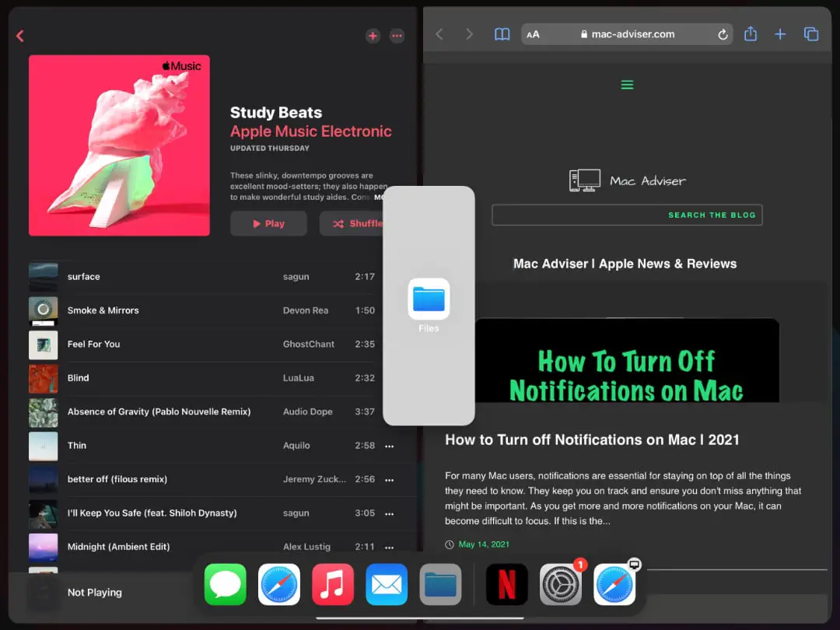Select the song better off (filous remix)
The image size is (840, 630).
[213, 479]
